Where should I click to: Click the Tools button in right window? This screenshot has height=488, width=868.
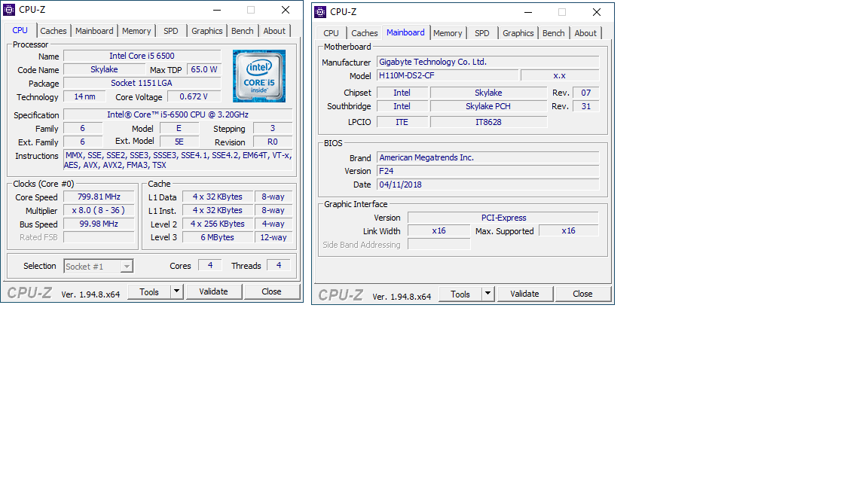(x=460, y=294)
